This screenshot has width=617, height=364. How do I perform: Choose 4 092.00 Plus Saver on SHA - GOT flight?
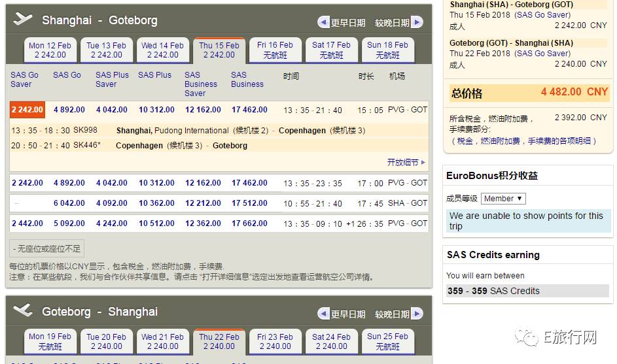(x=112, y=203)
